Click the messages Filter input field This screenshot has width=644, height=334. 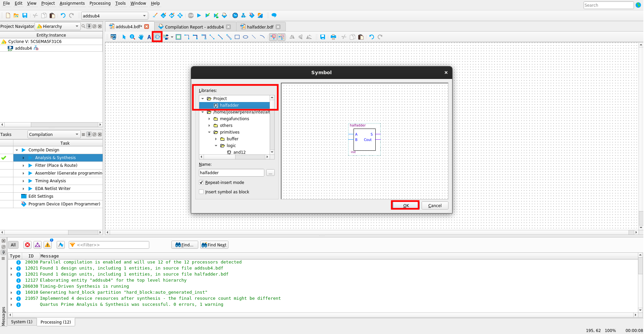[x=109, y=245]
